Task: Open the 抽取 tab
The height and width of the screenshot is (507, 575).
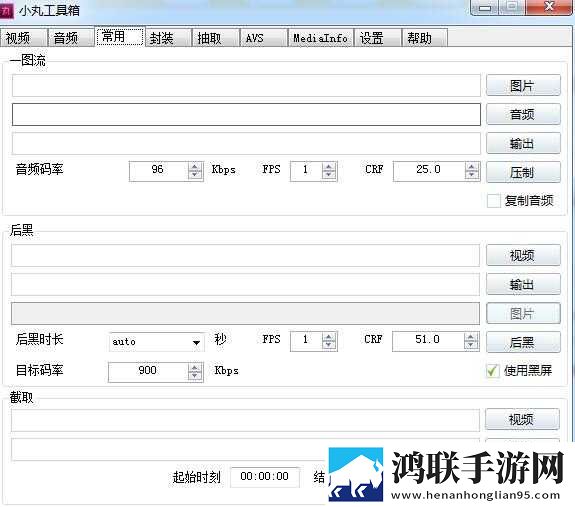Action: point(216,37)
